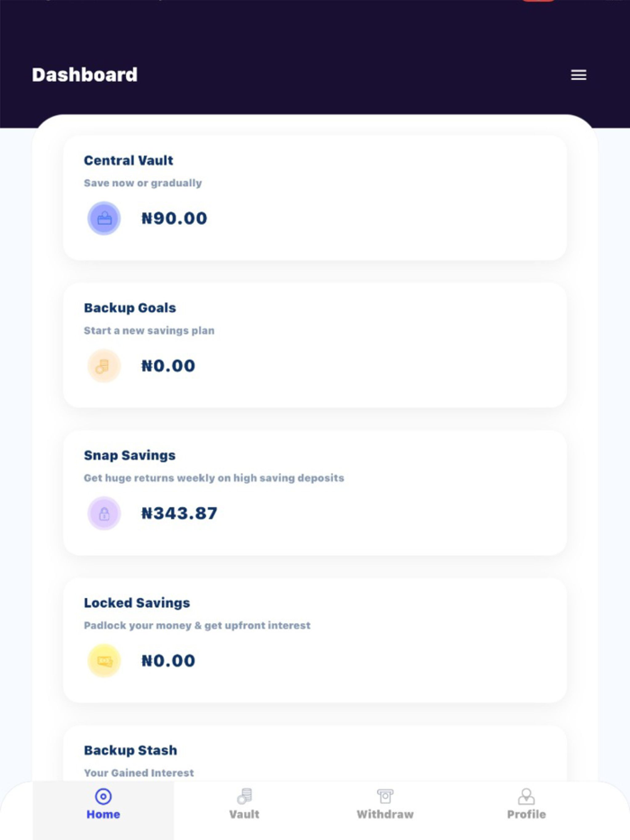
Task: Check Backup Stash gained interest
Action: [x=315, y=755]
